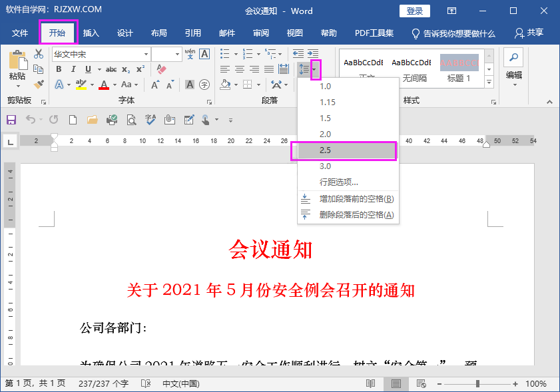
Task: Open the font color dropdown arrow
Action: [x=115, y=85]
